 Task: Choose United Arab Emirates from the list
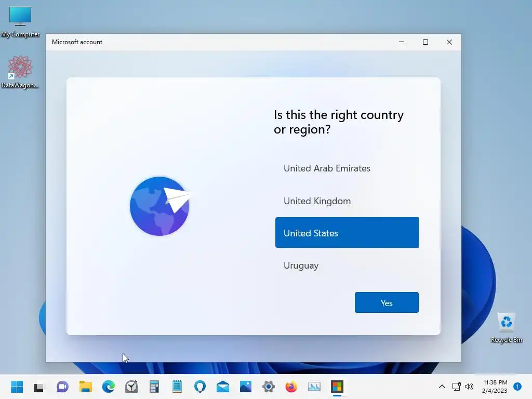(347, 168)
